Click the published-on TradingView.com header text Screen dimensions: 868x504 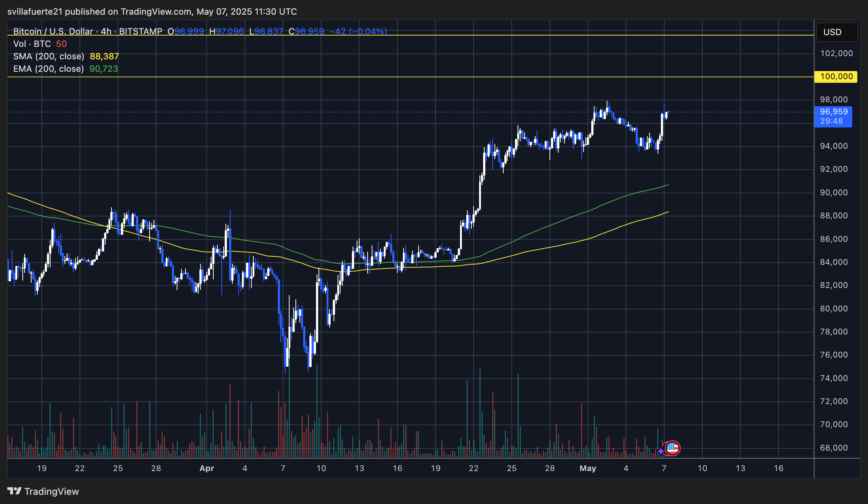tap(152, 12)
